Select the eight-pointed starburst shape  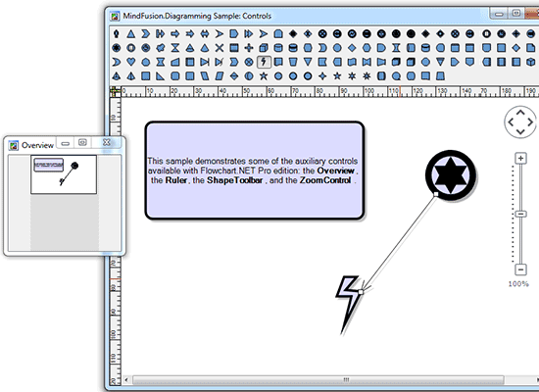coord(367,76)
